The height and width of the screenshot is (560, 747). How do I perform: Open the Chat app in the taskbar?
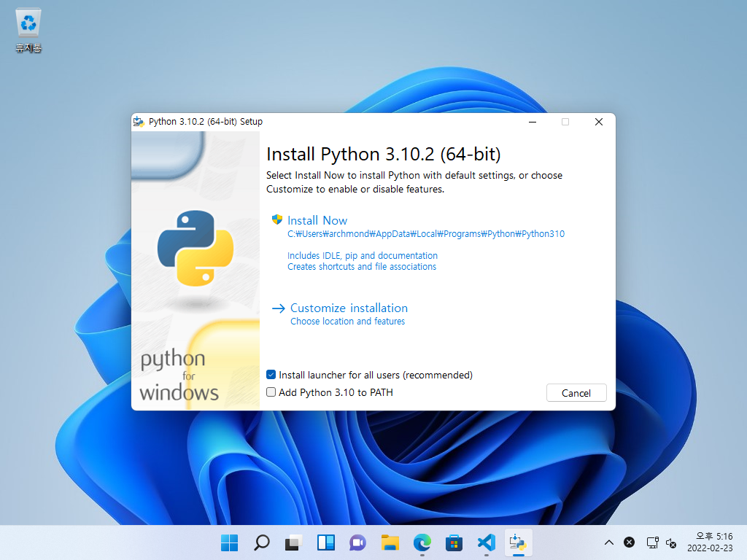point(357,542)
